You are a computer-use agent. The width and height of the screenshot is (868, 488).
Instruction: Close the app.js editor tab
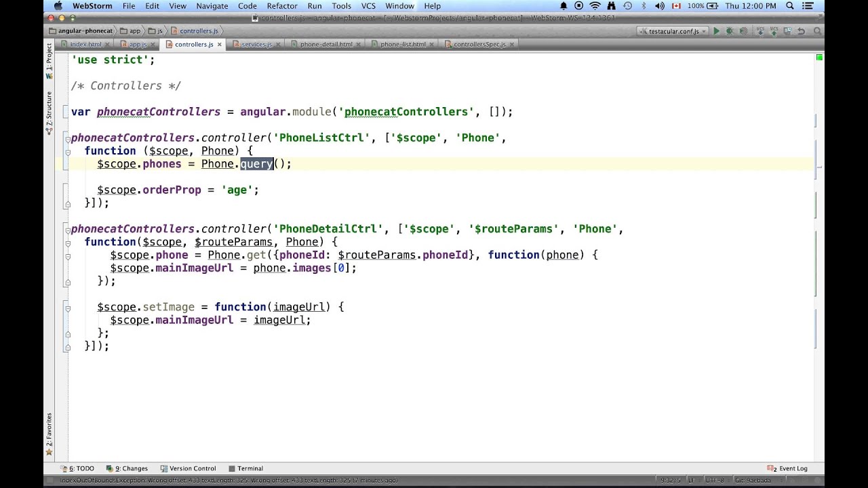[153, 45]
